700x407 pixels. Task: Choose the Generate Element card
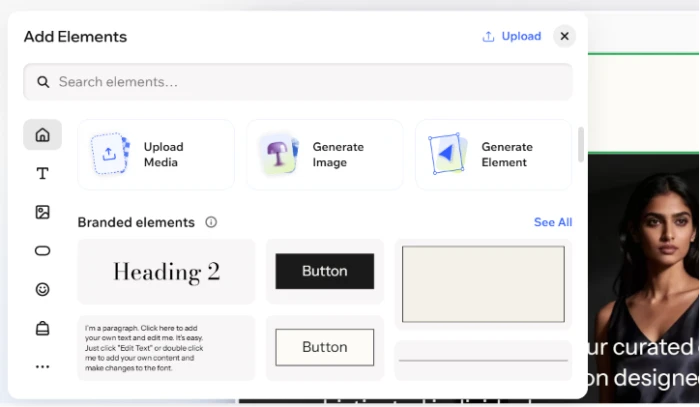coord(493,154)
